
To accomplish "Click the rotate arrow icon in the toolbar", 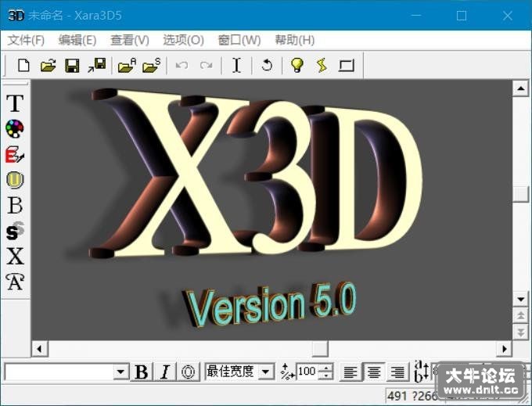I will click(267, 65).
